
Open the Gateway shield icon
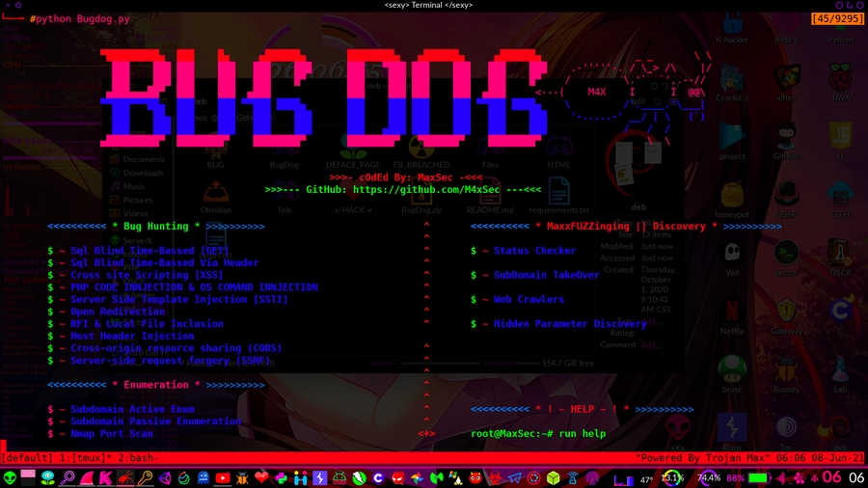point(787,312)
